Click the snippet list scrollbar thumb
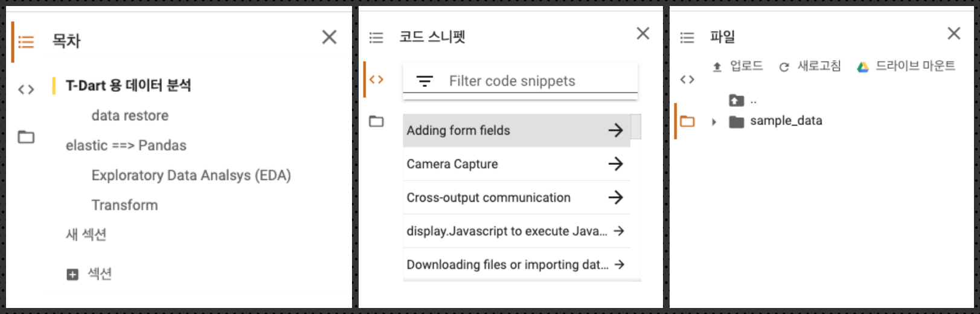This screenshot has width=980, height=314. [636, 127]
